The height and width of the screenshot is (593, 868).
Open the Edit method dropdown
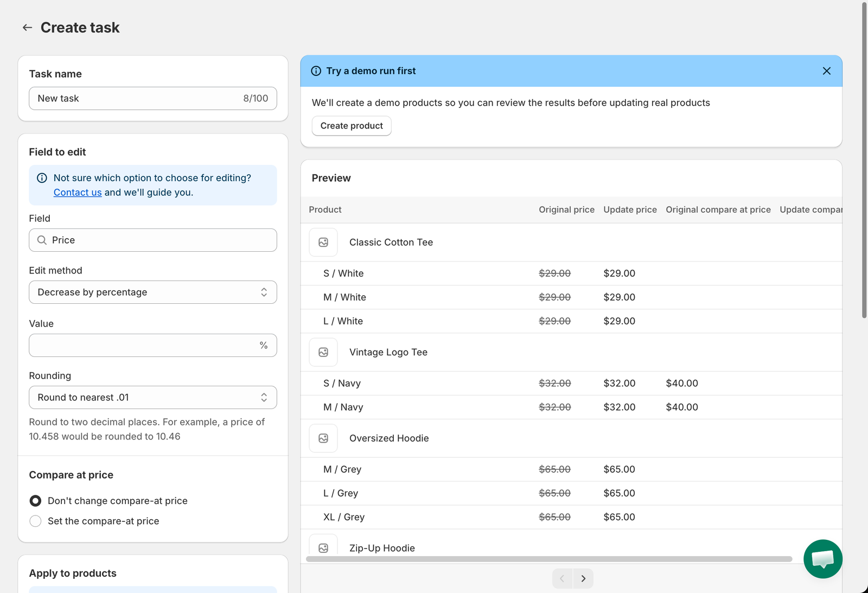tap(153, 292)
